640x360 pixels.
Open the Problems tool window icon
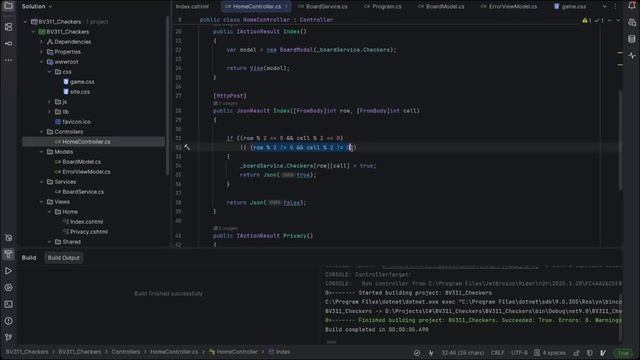8,321
